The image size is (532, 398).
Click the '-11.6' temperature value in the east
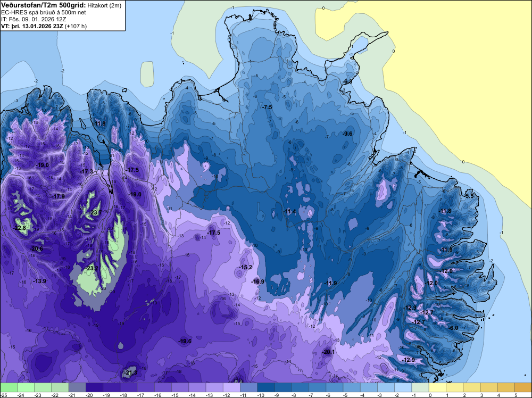[x=445, y=250]
